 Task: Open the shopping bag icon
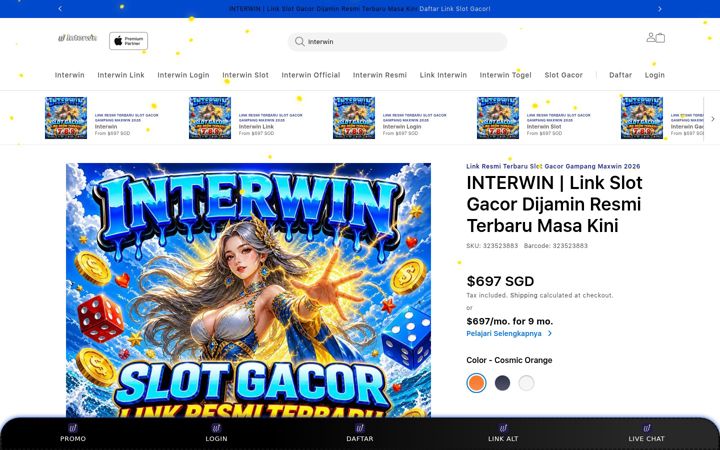pyautogui.click(x=660, y=38)
